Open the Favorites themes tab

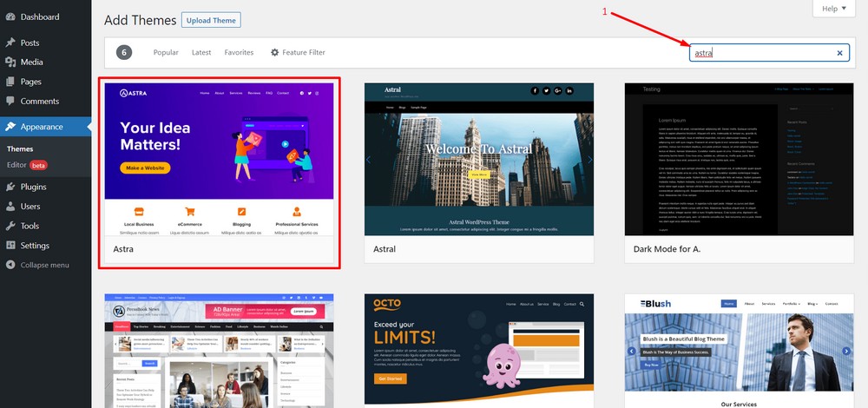[240, 53]
